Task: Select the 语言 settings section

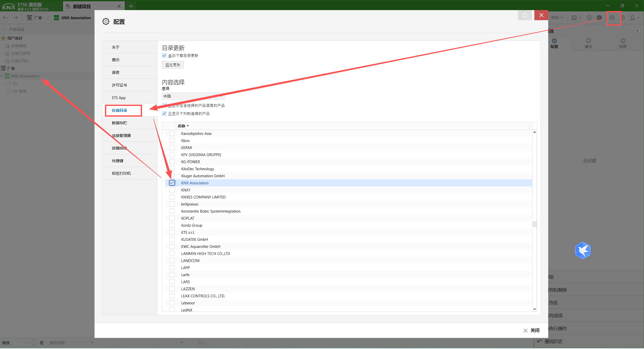Action: coord(116,72)
